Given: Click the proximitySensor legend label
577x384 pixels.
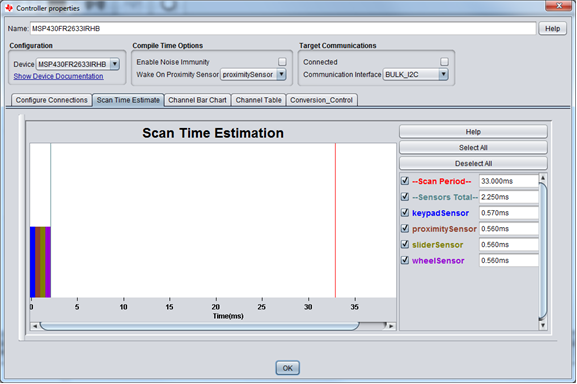Looking at the screenshot, I should 444,229.
